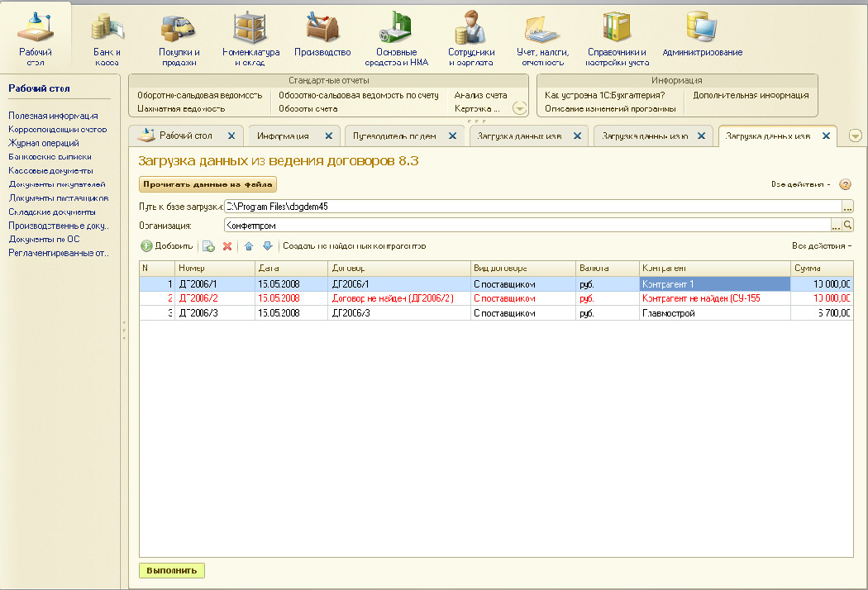Expand the Стандартные отчеты list arrow
The height and width of the screenshot is (590, 868).
click(519, 108)
